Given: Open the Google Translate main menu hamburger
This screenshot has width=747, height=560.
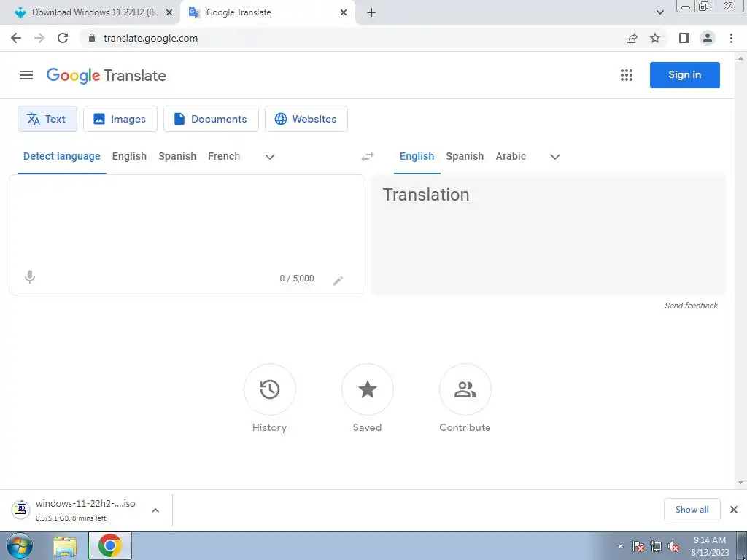Looking at the screenshot, I should point(26,75).
